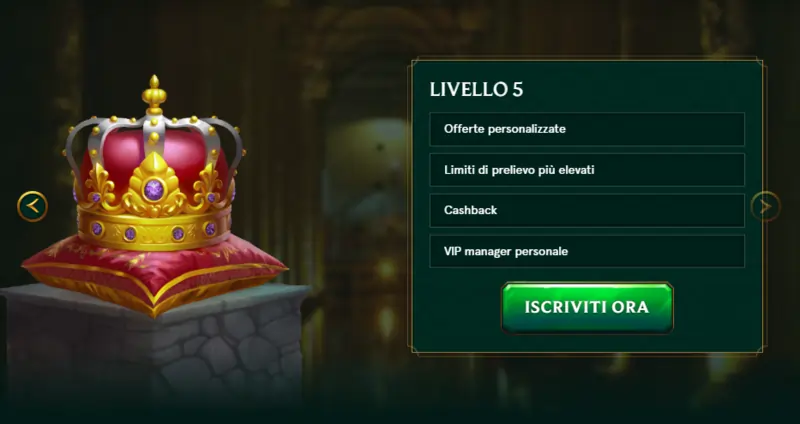Select the Offerte personalizzate benefit row
Viewport: 800px width, 424px height.
[587, 129]
